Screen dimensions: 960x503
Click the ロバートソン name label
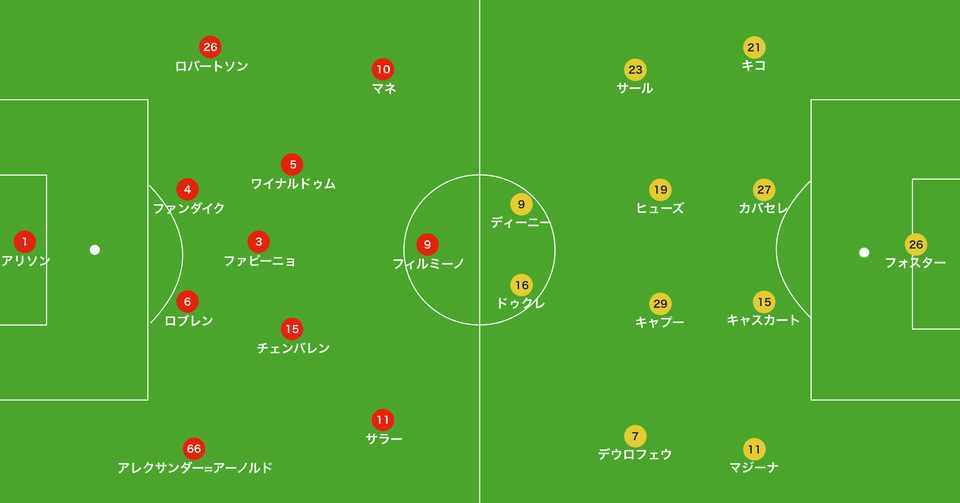[211, 66]
